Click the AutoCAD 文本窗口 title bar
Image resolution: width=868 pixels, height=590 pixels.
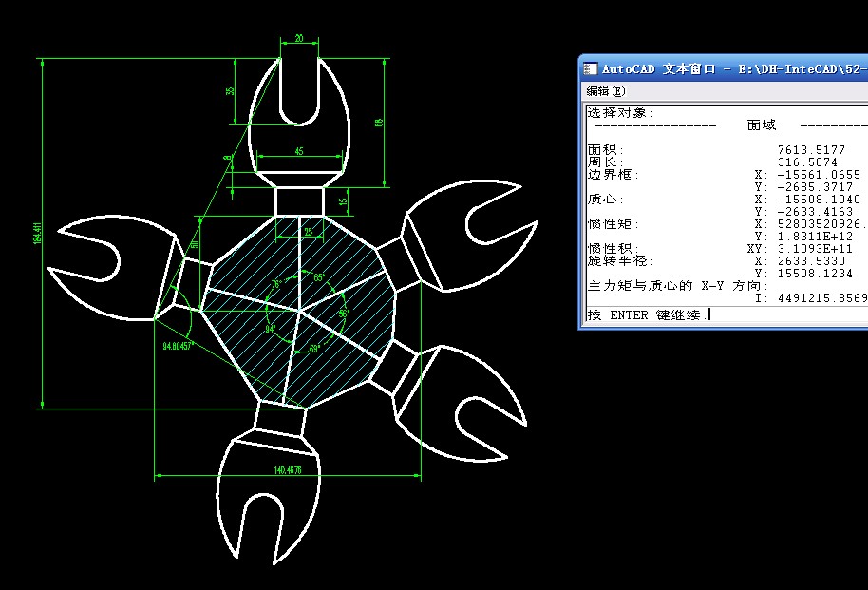coord(726,68)
